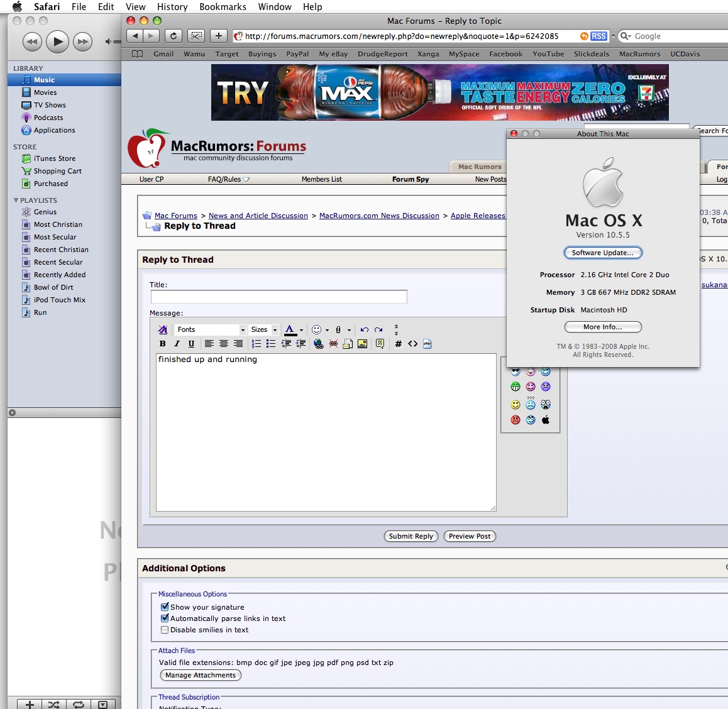This screenshot has width=728, height=709.
Task: Decrease editor size with up arrows
Action: (x=396, y=326)
